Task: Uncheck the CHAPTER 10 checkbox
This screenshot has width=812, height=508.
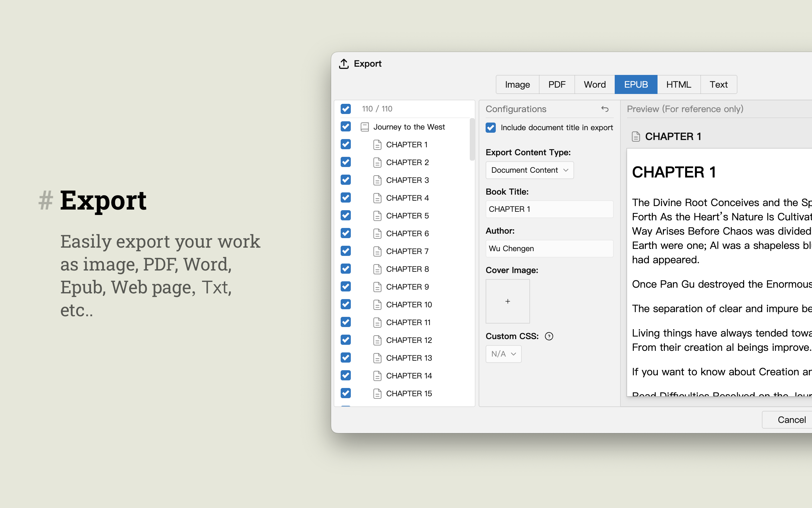Action: pyautogui.click(x=346, y=305)
